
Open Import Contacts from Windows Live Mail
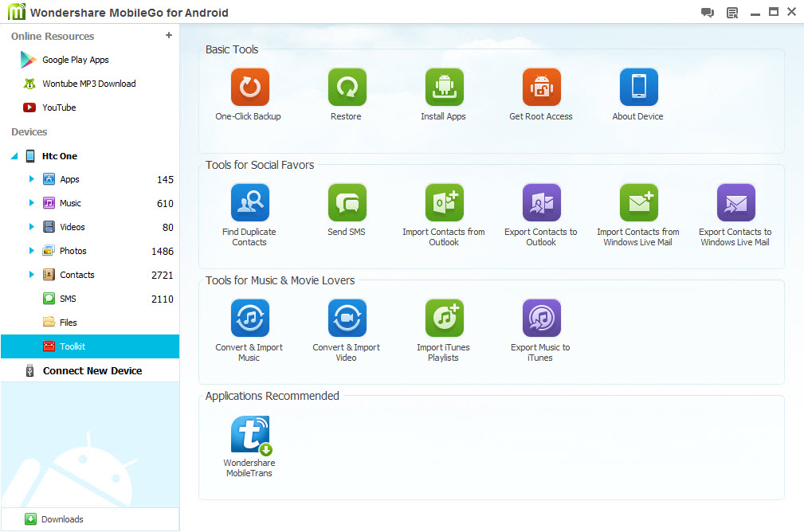tap(638, 202)
